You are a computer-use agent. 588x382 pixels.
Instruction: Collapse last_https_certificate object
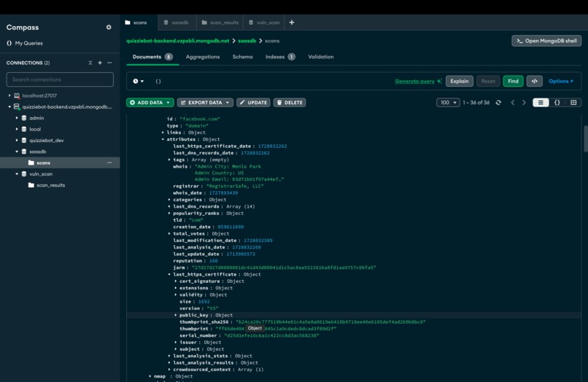click(169, 274)
